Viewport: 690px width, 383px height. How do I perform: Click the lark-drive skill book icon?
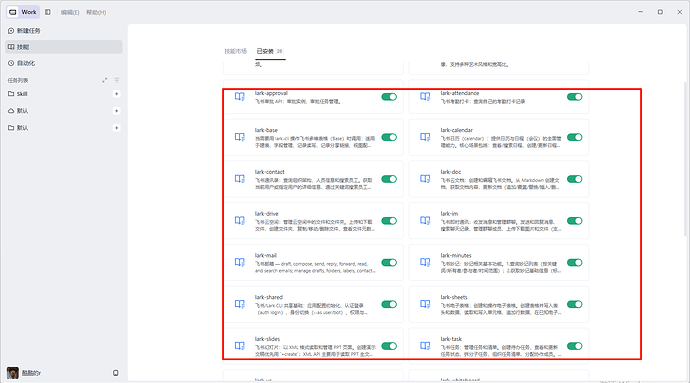click(239, 221)
